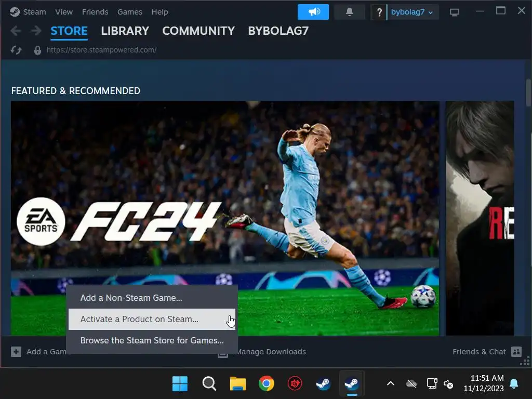Image resolution: width=532 pixels, height=399 pixels.
Task: Click the active Steam taskbar icon
Action: 352,384
